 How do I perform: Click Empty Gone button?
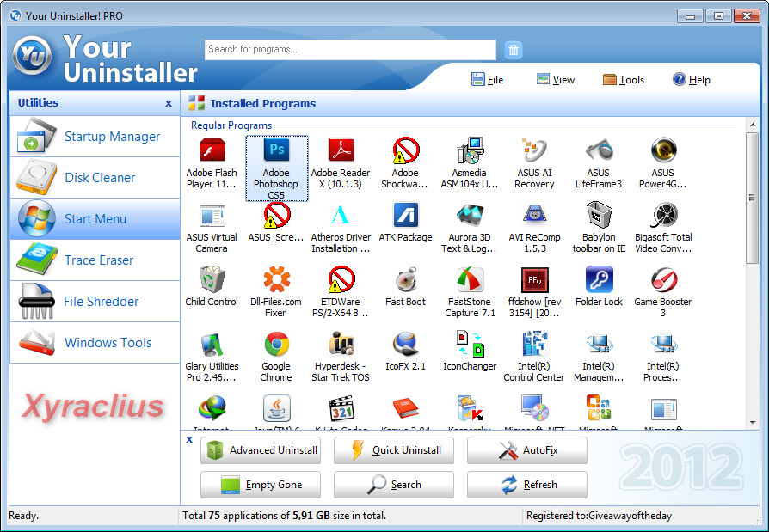click(261, 485)
